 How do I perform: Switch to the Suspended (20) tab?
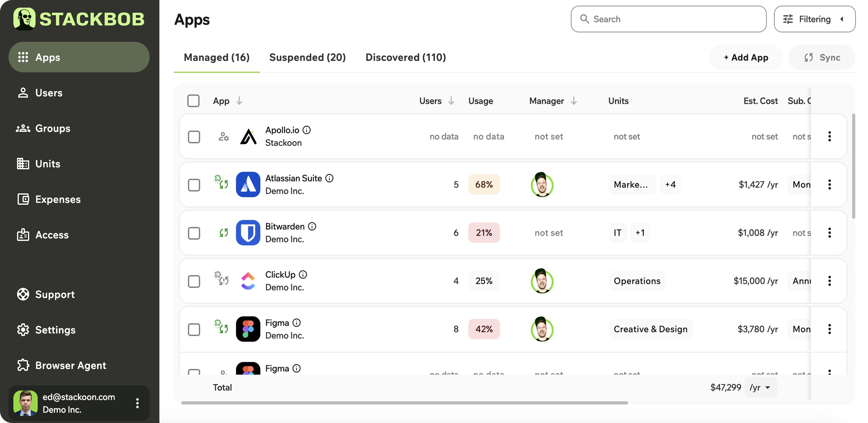(307, 57)
